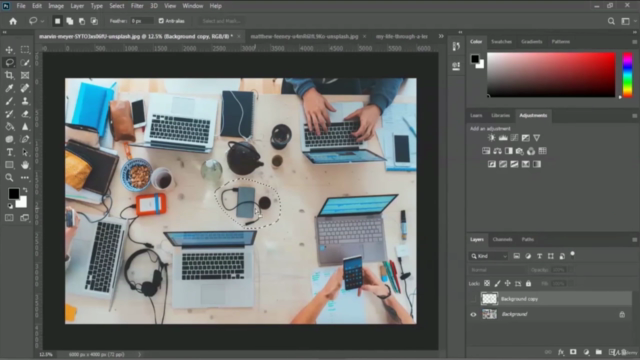Swap foreground and background colors arrow
This screenshot has width=640, height=360.
pyautogui.click(x=25, y=190)
